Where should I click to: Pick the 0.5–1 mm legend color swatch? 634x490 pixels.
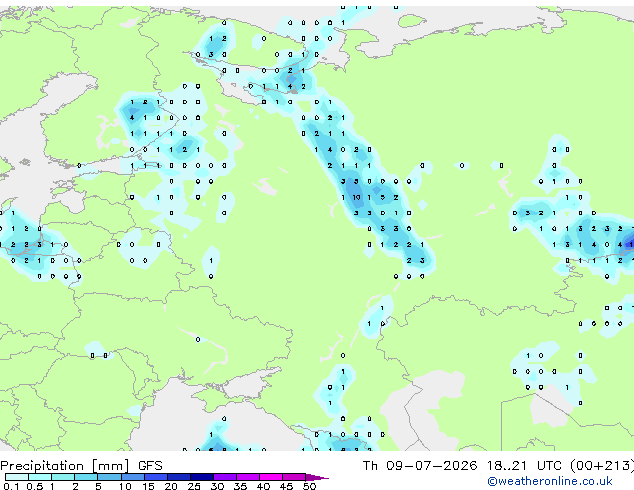click(x=40, y=477)
